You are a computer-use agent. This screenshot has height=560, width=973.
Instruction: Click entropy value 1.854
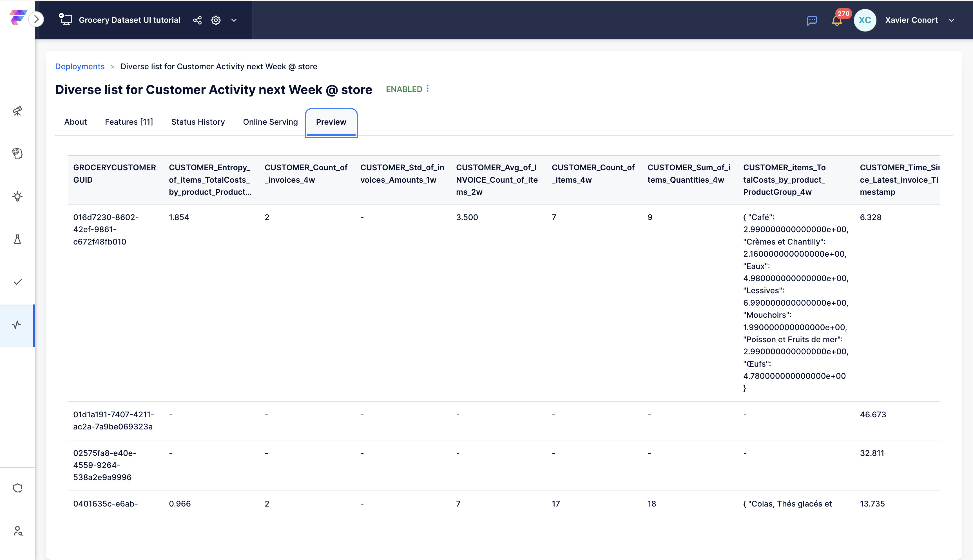[179, 217]
